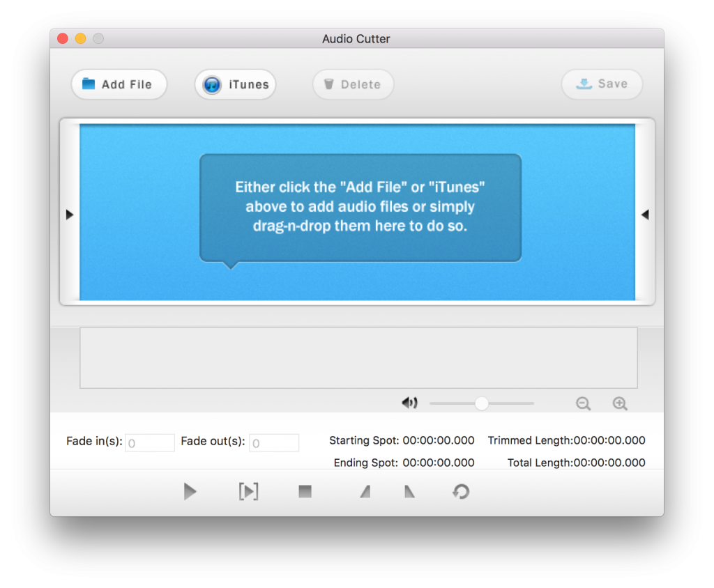Focus the Fade in(s) input field
This screenshot has width=714, height=588.
150,443
